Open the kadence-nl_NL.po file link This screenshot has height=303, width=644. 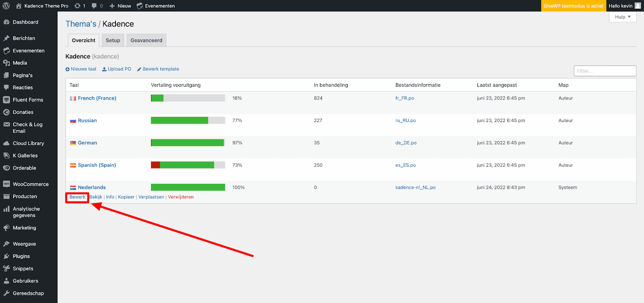coord(415,187)
